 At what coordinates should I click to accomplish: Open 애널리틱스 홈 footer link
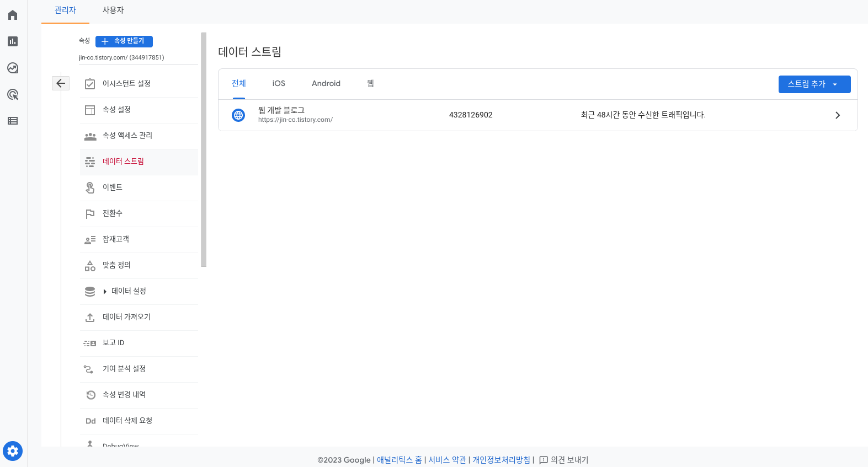pyautogui.click(x=400, y=460)
